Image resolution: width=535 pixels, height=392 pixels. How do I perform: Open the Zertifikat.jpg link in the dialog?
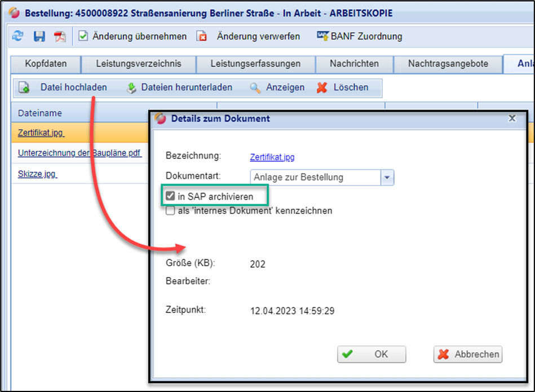[272, 156]
